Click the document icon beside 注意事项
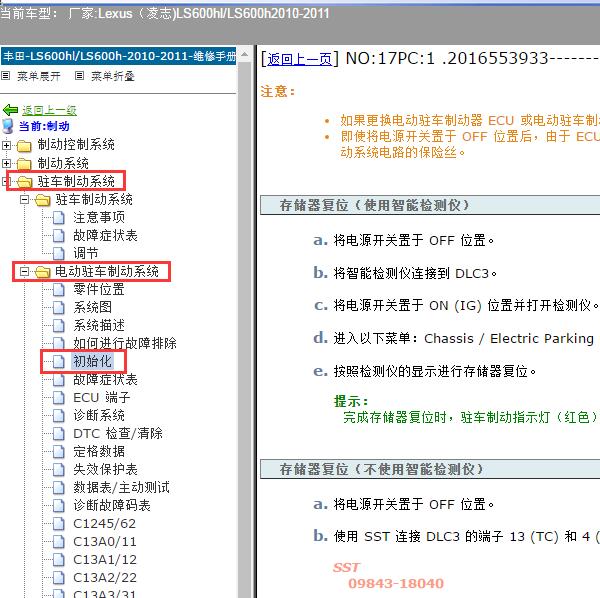This screenshot has height=598, width=600. pyautogui.click(x=59, y=217)
